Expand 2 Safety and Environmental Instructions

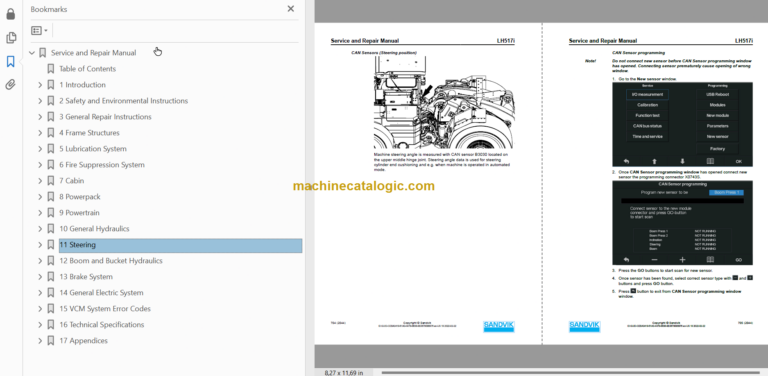[40, 101]
